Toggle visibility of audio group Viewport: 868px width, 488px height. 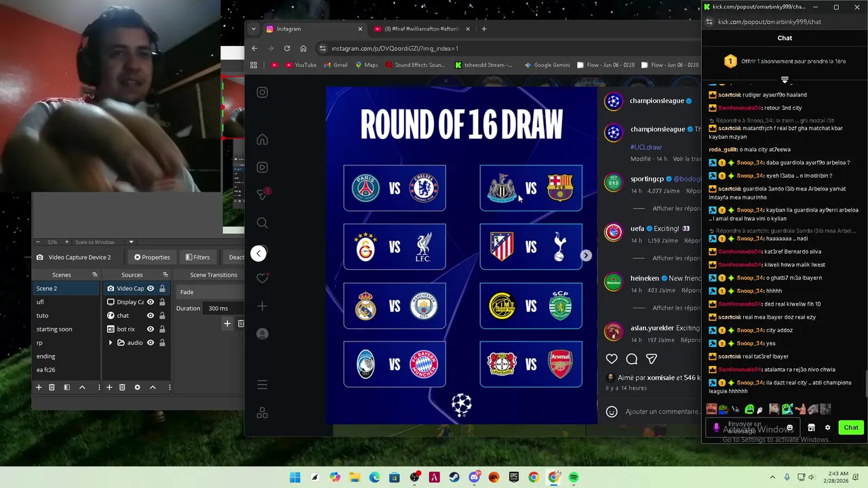coord(151,343)
